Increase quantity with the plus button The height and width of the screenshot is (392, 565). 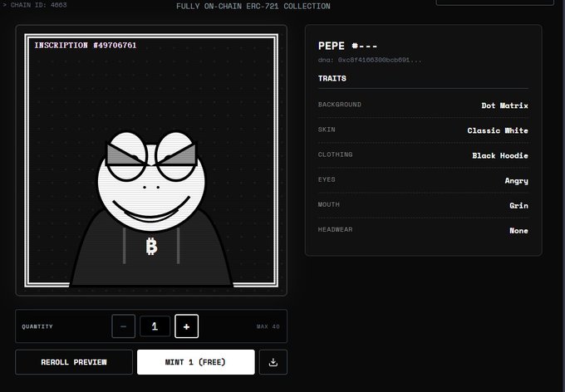coord(186,326)
